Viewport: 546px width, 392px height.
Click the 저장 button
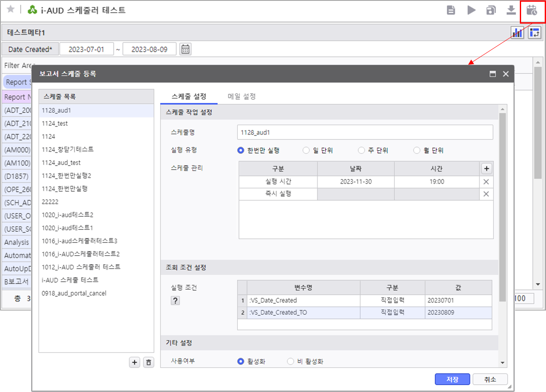[x=452, y=379]
